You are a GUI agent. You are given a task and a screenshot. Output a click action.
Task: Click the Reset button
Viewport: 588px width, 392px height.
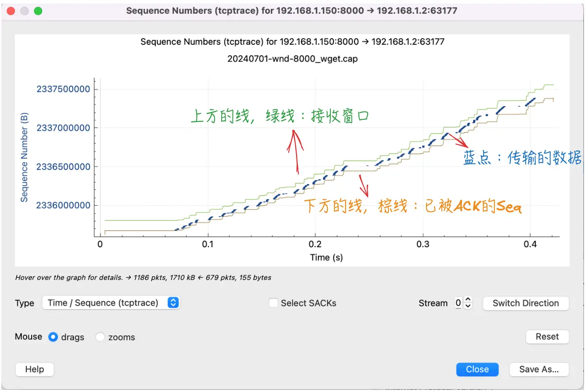click(547, 337)
